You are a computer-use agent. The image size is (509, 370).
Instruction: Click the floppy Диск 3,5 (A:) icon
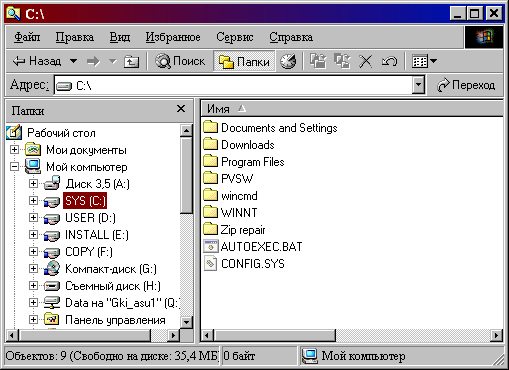[52, 183]
